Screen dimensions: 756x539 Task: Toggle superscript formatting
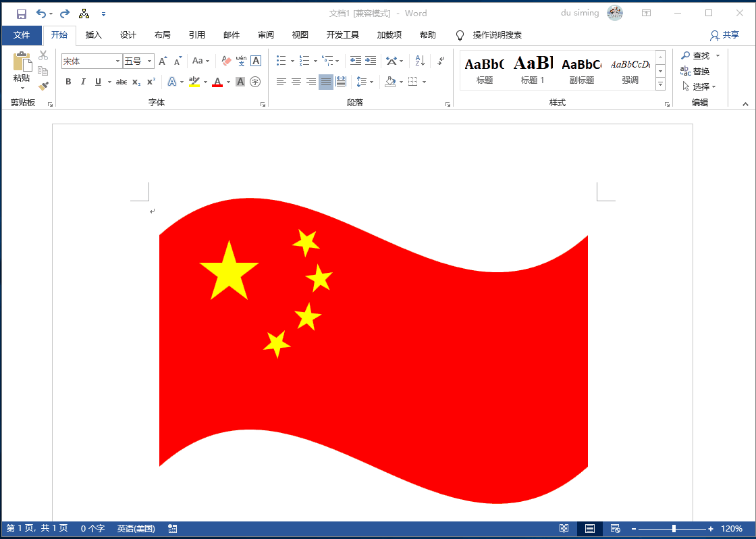pos(151,82)
